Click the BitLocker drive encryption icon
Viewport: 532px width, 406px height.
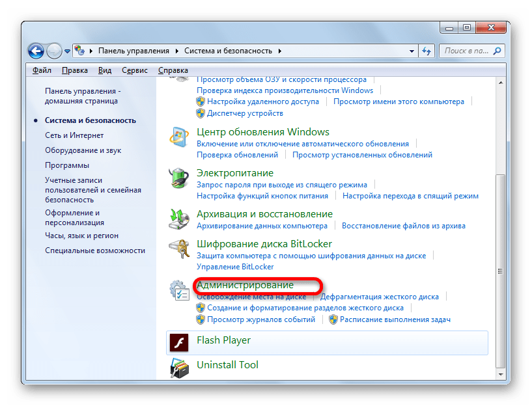(x=178, y=250)
